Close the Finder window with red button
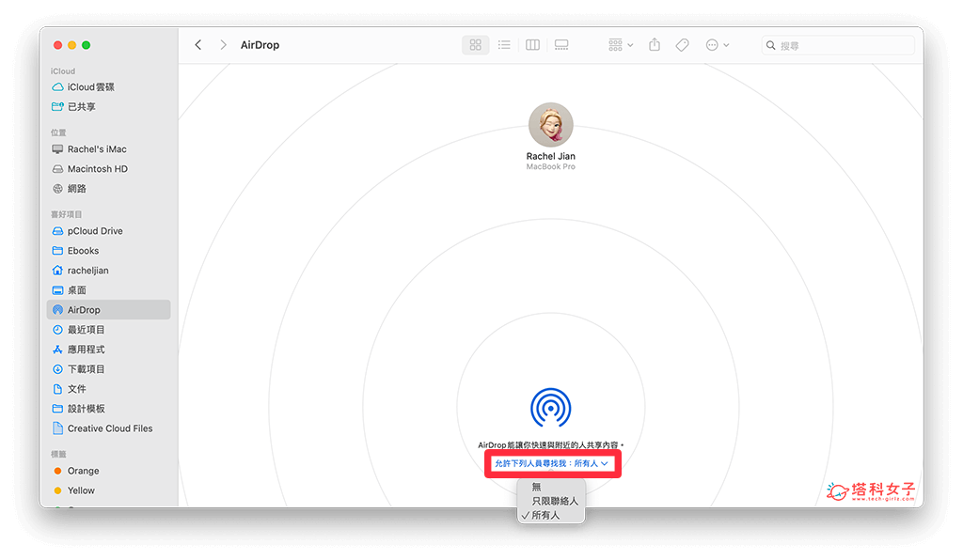Image resolution: width=963 pixels, height=560 pixels. (x=57, y=45)
